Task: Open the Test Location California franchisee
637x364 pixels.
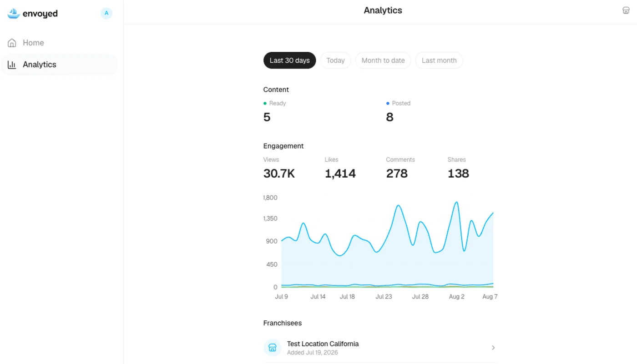Action: (x=380, y=348)
